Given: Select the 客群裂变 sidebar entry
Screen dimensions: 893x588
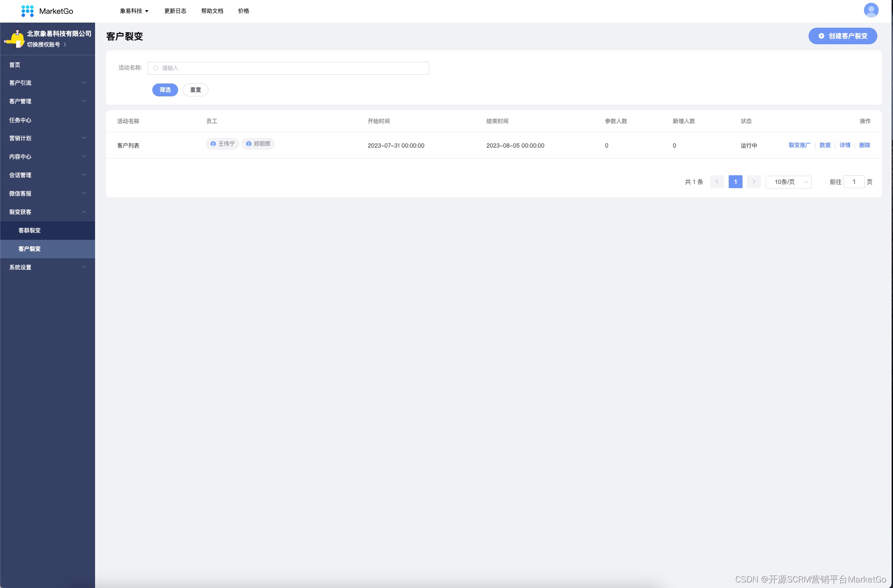Looking at the screenshot, I should [29, 231].
